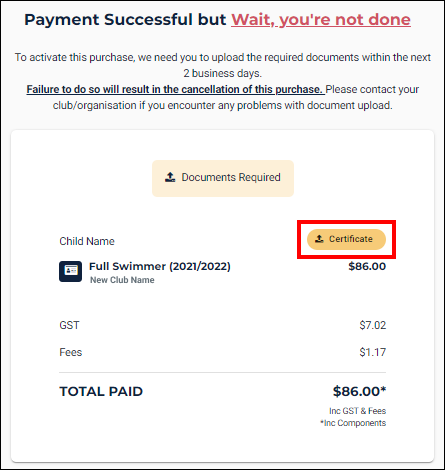The height and width of the screenshot is (470, 445).
Task: Click the total $86.00* amount
Action: [359, 391]
